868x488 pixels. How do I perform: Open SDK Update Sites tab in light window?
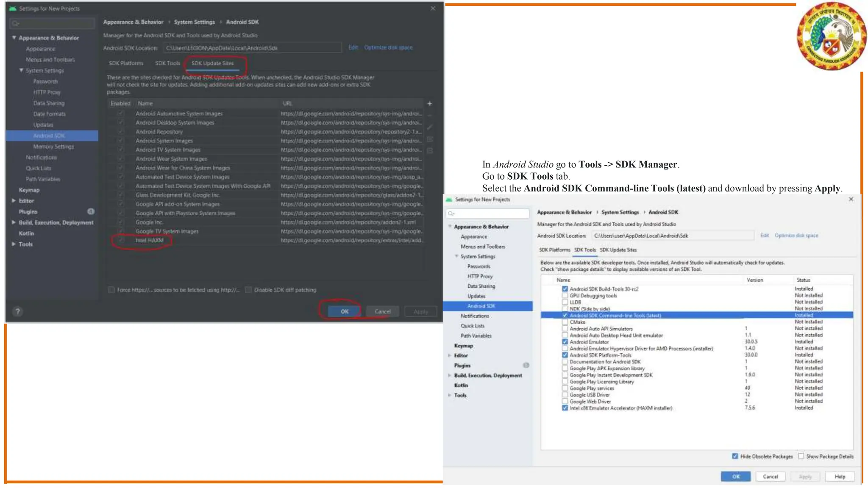point(618,250)
